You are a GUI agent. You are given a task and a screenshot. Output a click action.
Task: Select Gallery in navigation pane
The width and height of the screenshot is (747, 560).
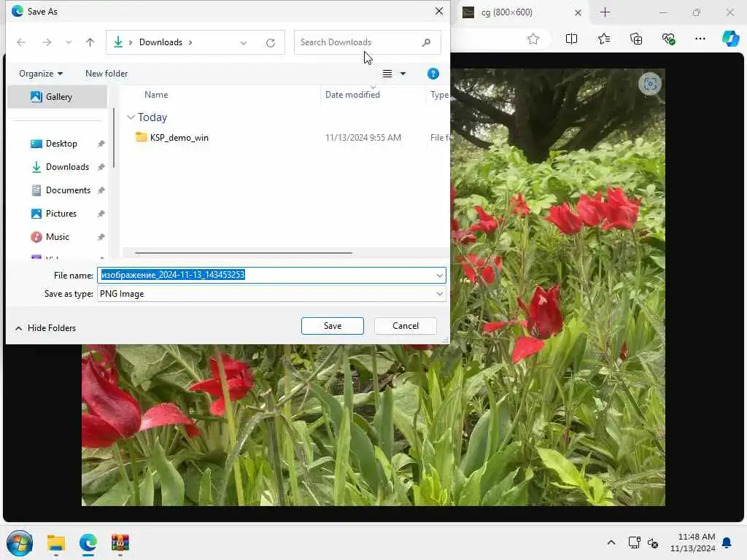coord(57,97)
